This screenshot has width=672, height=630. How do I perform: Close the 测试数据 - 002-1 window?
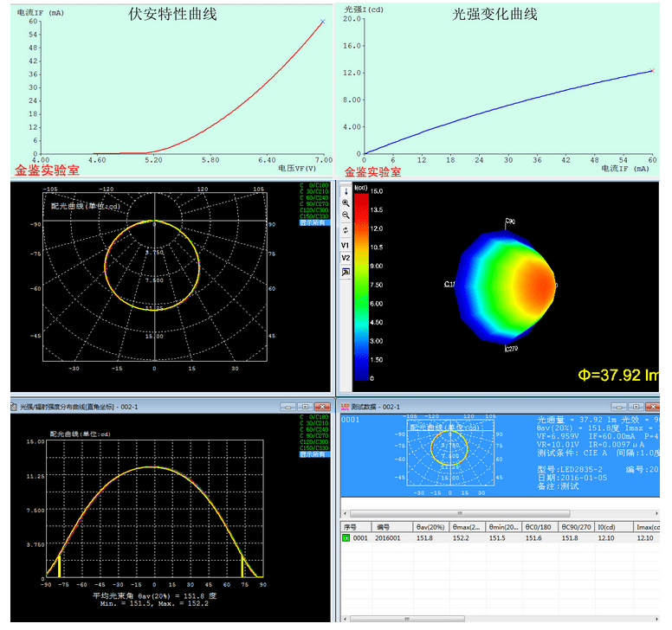click(653, 407)
